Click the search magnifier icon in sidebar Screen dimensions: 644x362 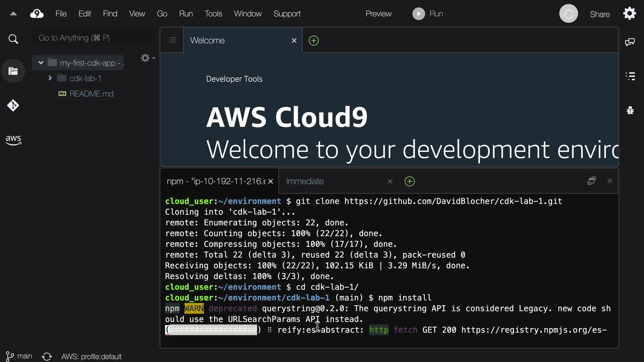[x=13, y=39]
